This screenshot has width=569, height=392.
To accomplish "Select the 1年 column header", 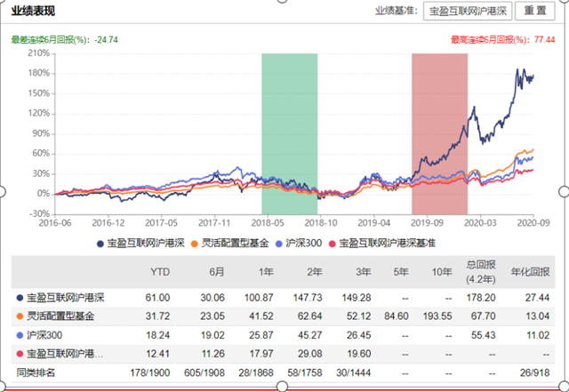I will [266, 272].
